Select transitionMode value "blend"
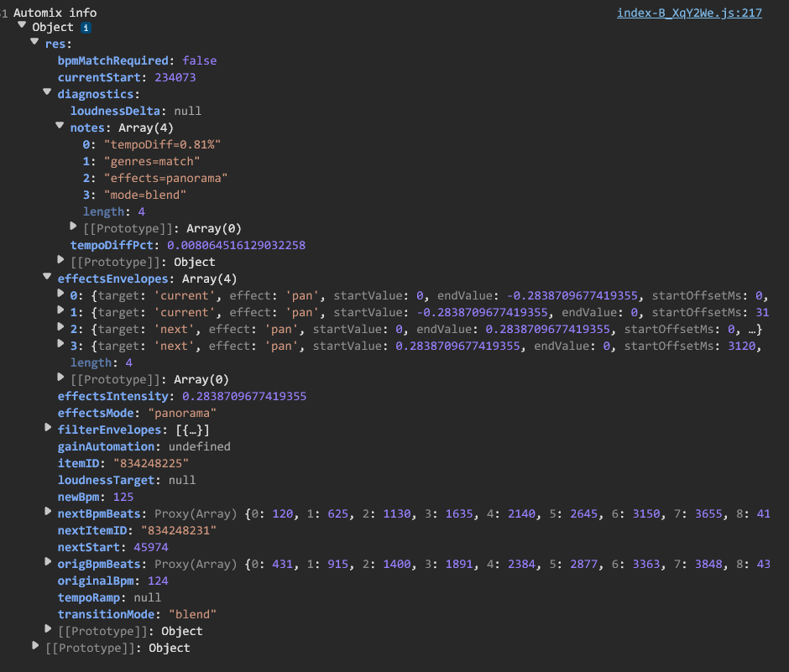This screenshot has height=672, width=789. (x=192, y=615)
